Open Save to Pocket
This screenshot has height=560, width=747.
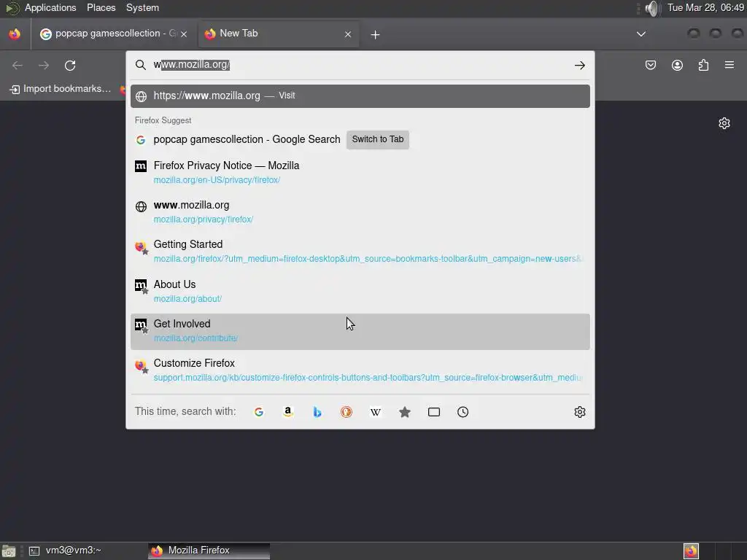click(x=651, y=65)
